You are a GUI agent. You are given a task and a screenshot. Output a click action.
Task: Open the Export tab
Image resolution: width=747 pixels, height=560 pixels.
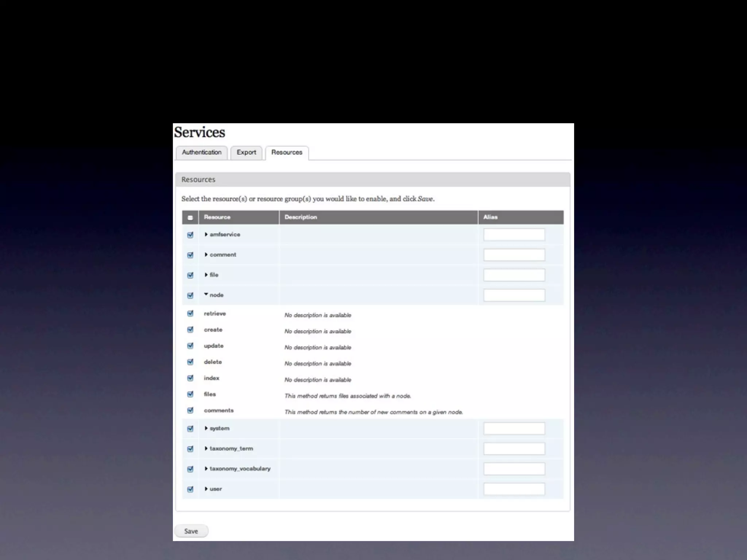pos(246,152)
